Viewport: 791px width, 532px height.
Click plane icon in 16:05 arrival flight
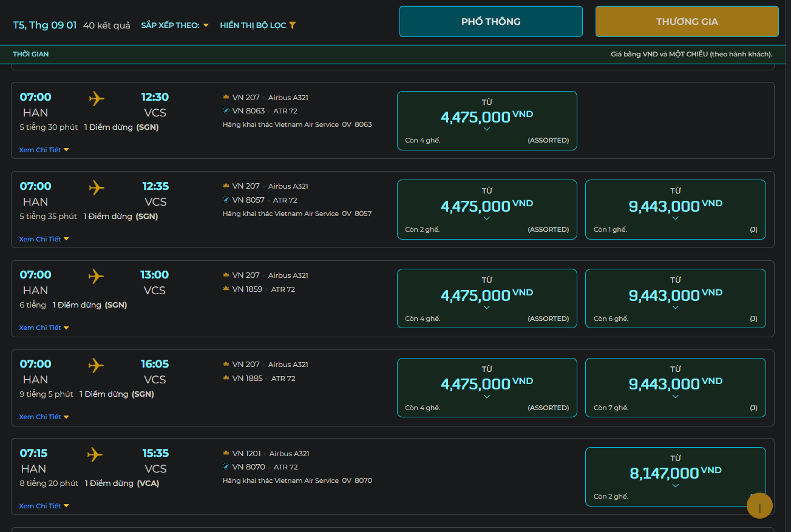[x=96, y=365]
